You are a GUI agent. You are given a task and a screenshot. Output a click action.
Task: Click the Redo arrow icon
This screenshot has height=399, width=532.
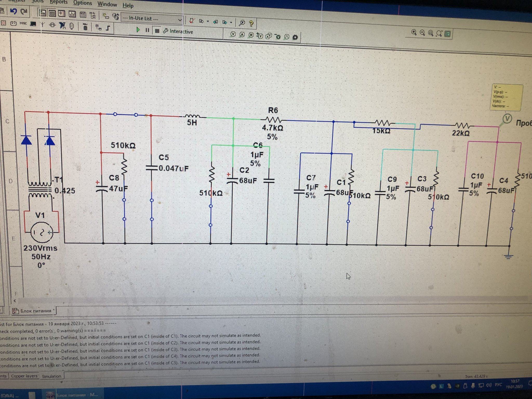tap(24, 11)
